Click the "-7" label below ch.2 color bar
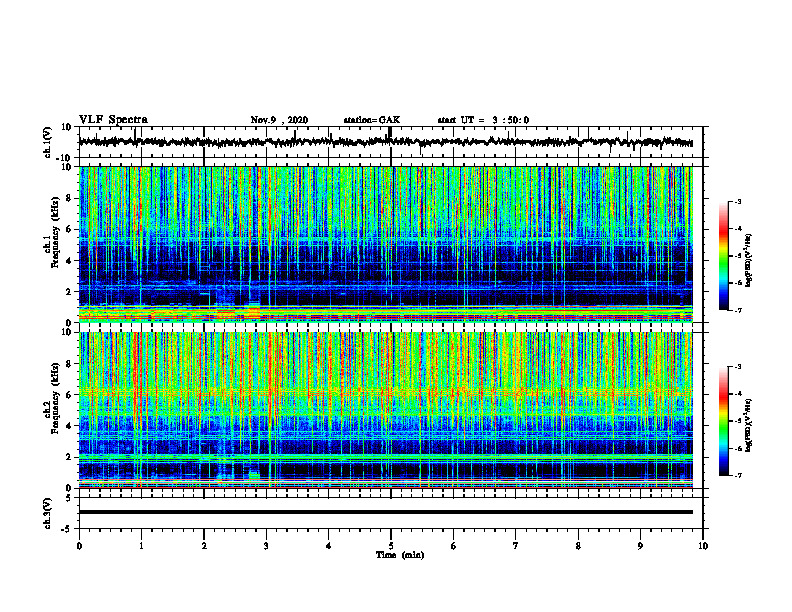 coord(738,475)
